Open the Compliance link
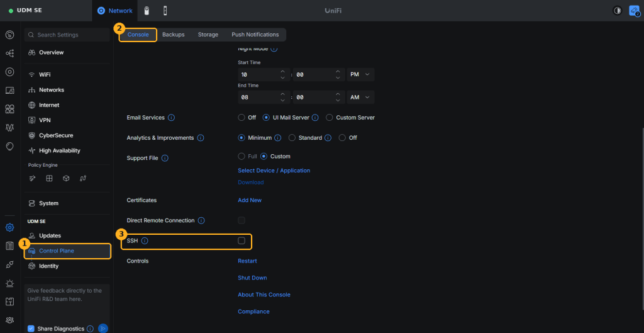Image resolution: width=644 pixels, height=333 pixels. 254,312
